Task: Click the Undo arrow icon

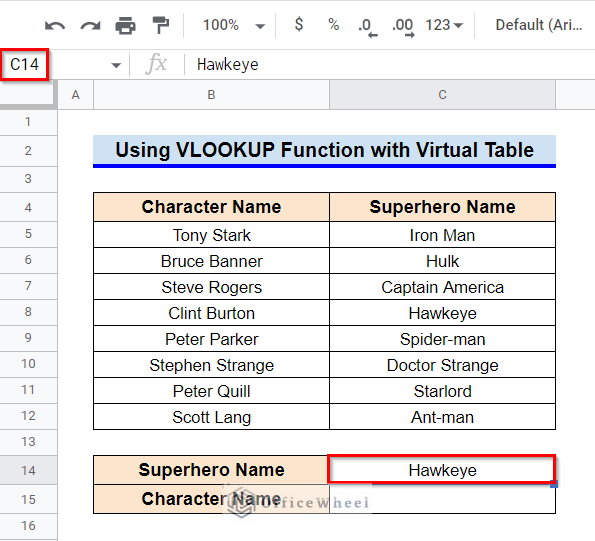Action: pos(55,26)
